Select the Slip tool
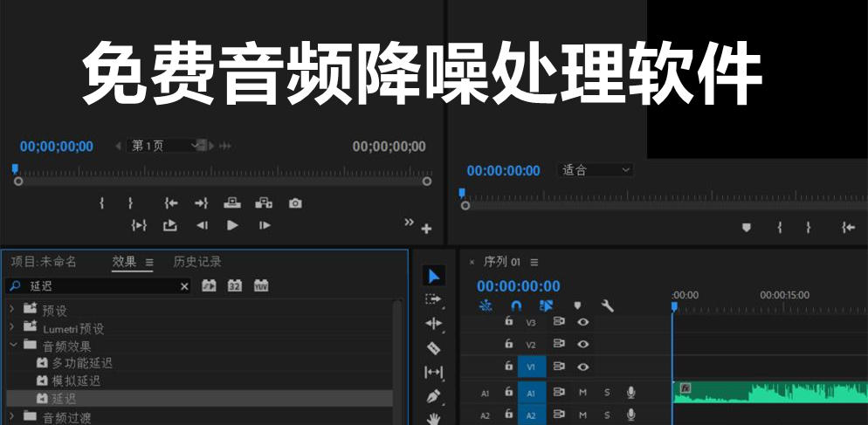868x425 pixels. coord(433,372)
